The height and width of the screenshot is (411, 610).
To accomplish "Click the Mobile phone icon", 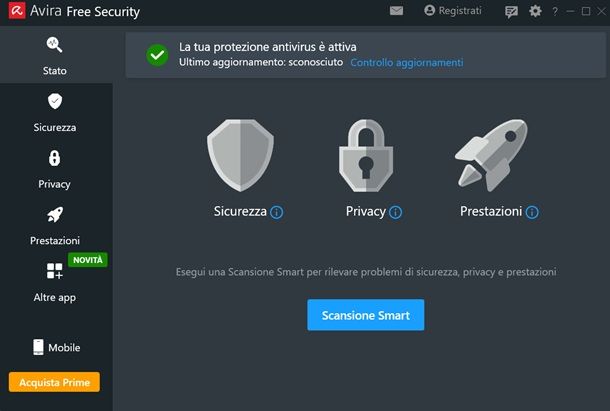I will 39,347.
